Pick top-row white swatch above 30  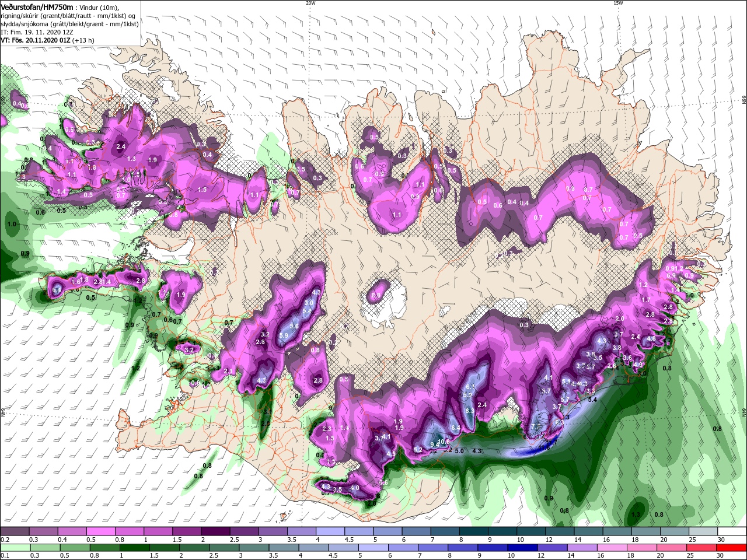[731, 531]
